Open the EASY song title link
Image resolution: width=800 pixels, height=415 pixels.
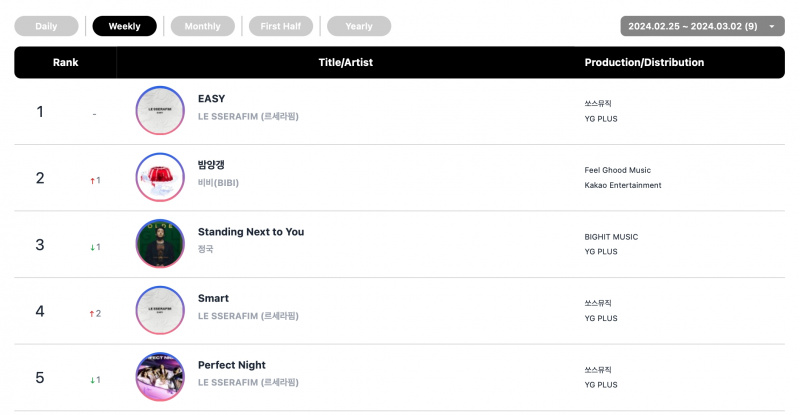point(211,99)
